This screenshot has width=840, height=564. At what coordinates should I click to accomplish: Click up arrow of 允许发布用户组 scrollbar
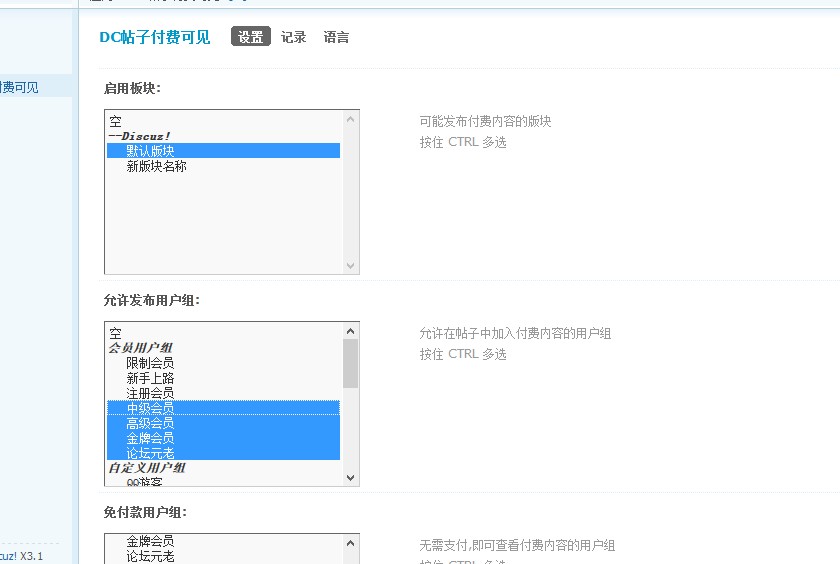click(350, 331)
